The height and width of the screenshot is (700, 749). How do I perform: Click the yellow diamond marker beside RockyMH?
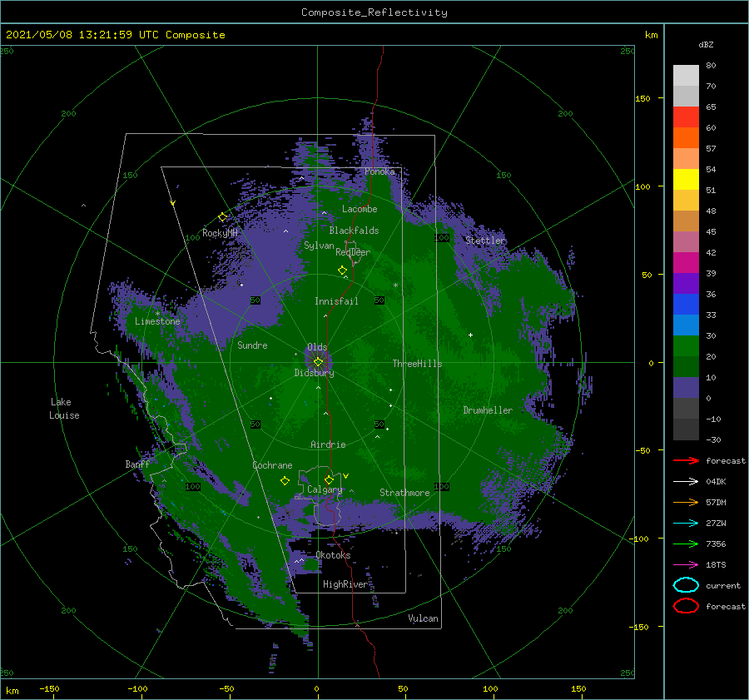(222, 217)
